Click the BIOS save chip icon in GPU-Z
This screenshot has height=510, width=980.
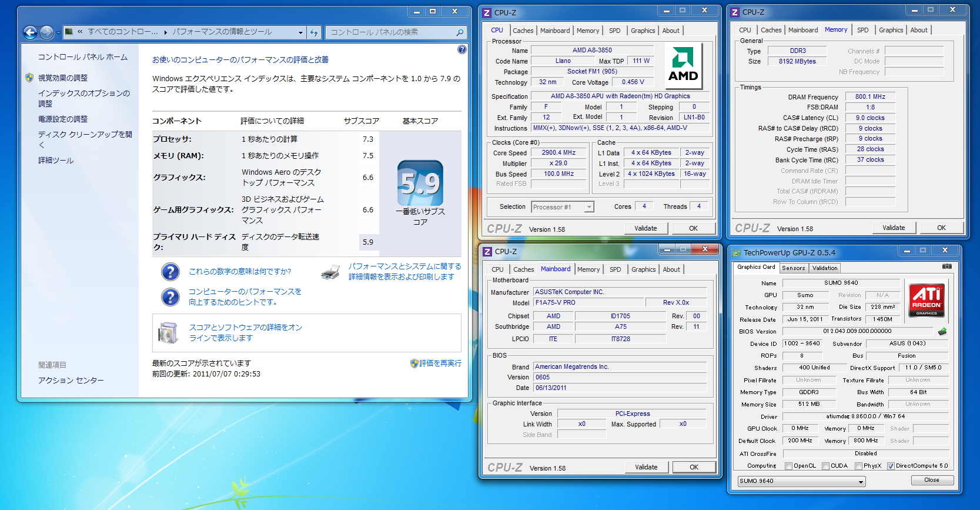click(x=942, y=331)
